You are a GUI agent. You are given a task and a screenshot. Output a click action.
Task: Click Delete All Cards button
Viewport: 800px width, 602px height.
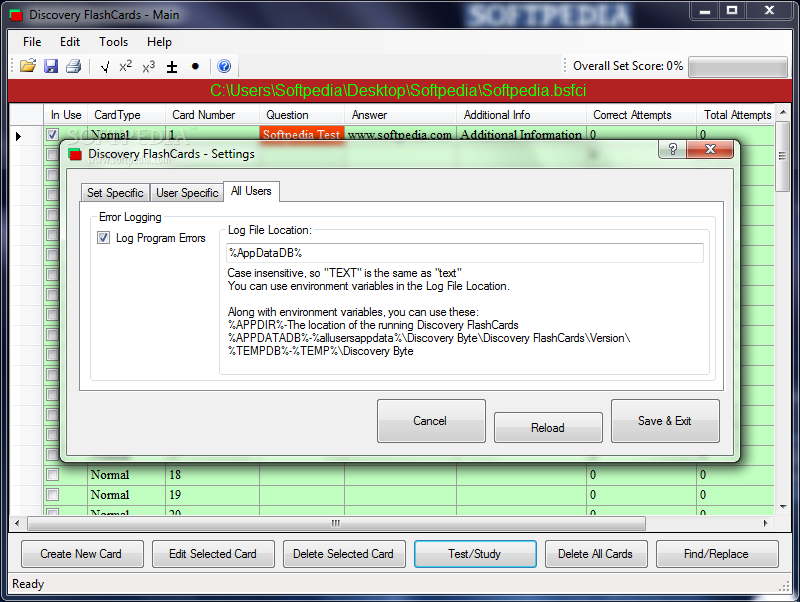pyautogui.click(x=596, y=554)
